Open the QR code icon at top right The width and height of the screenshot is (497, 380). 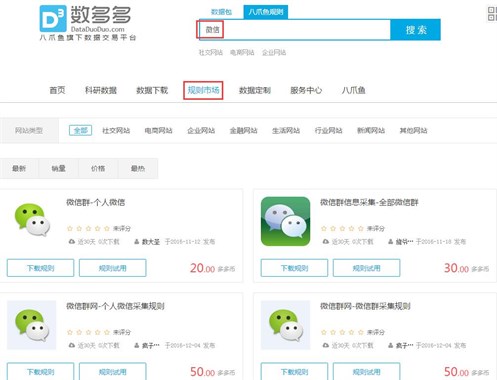tap(492, 14)
